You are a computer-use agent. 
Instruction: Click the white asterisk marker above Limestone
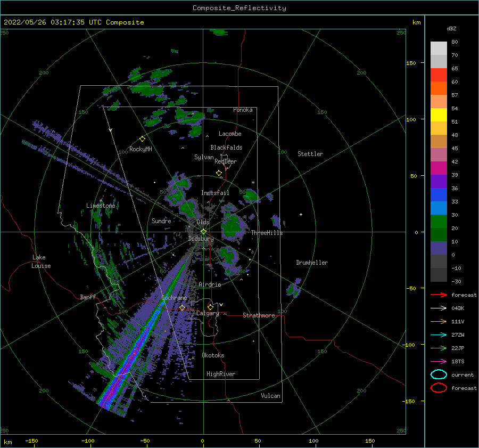[x=101, y=201]
